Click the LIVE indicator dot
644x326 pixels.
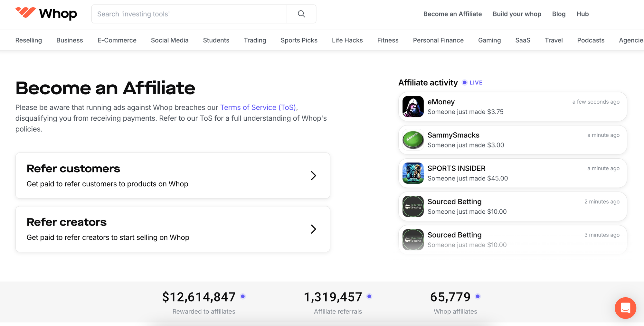pyautogui.click(x=464, y=82)
